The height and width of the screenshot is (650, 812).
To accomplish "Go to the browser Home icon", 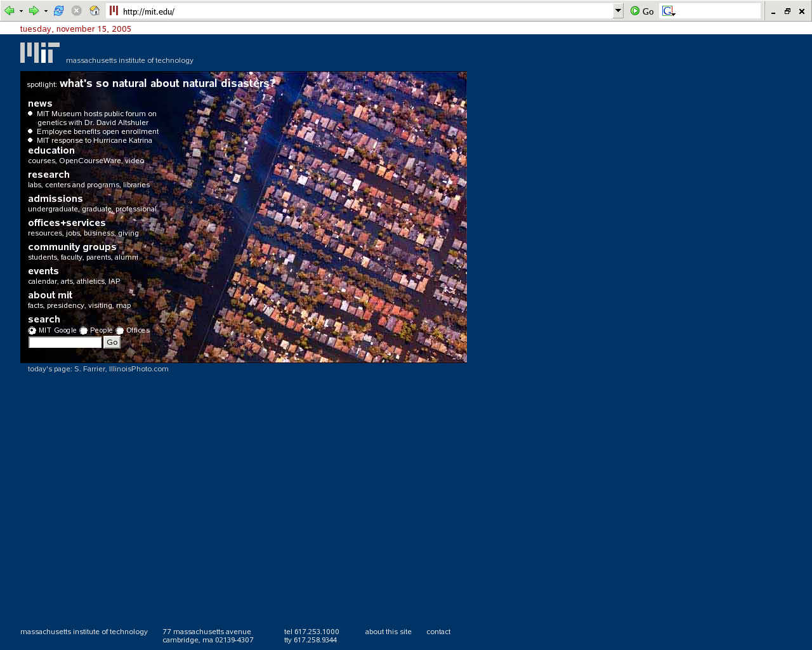I will [95, 11].
